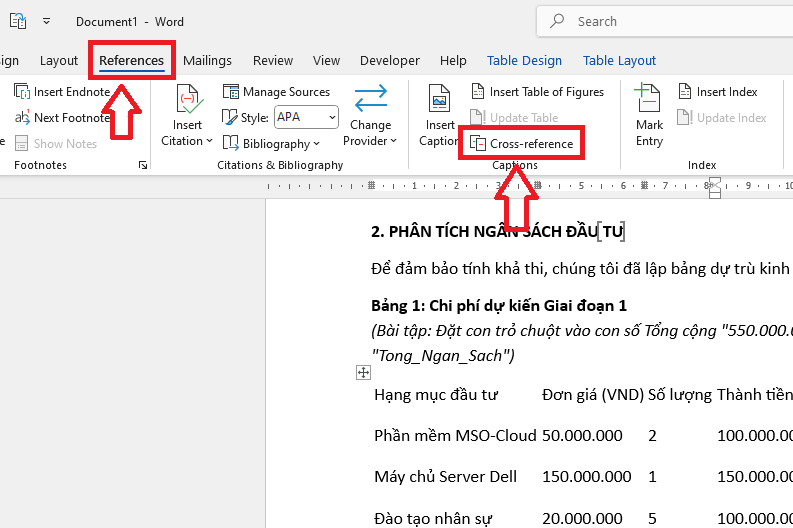Viewport: 793px width, 528px height.
Task: Switch to the Table Layout tab
Action: pyautogui.click(x=619, y=61)
